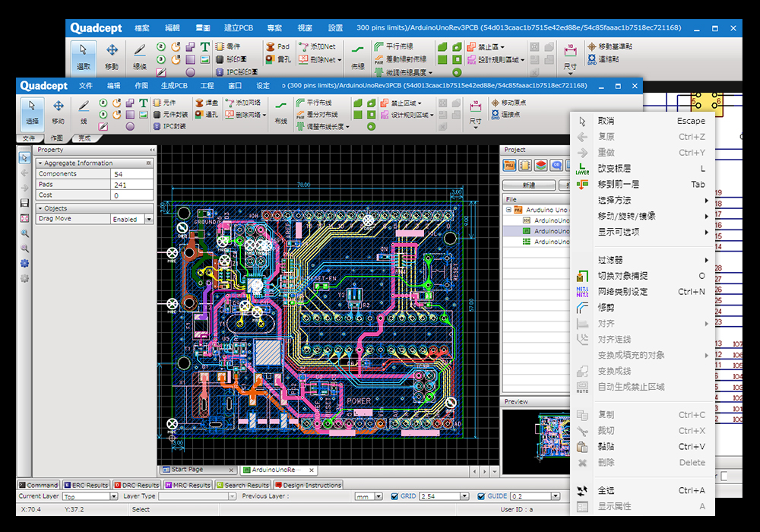Image resolution: width=760 pixels, height=532 pixels.
Task: Open the DRC Results tab
Action: point(136,485)
